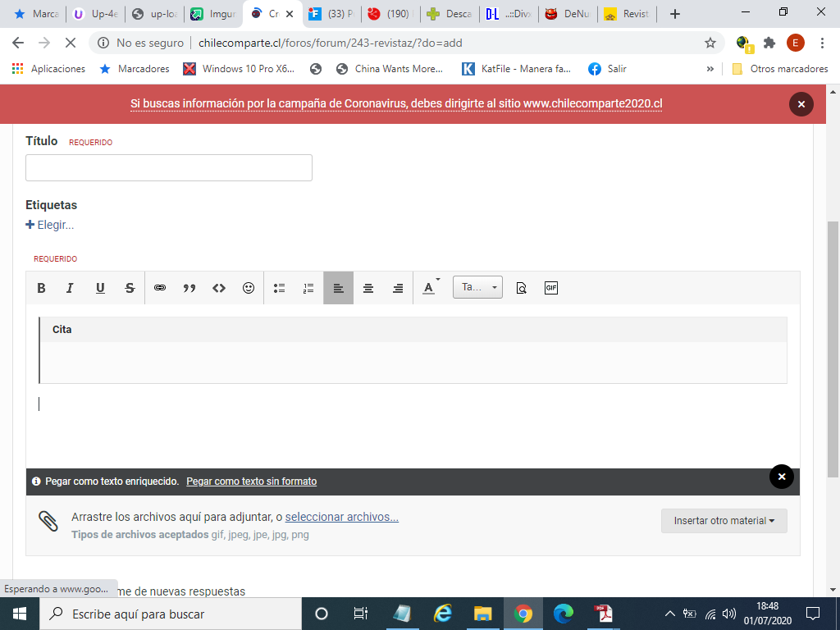This screenshot has width=840, height=630.
Task: Toggle italic formatting in the editor
Action: click(70, 288)
